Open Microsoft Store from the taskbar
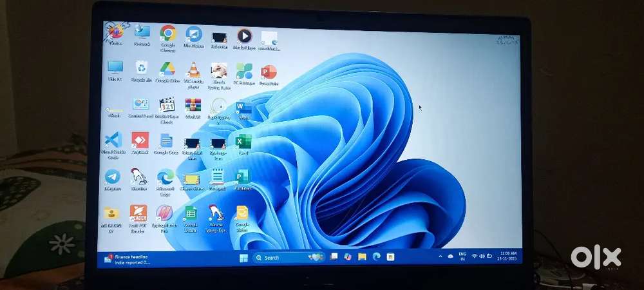The width and height of the screenshot is (644, 290). click(391, 256)
